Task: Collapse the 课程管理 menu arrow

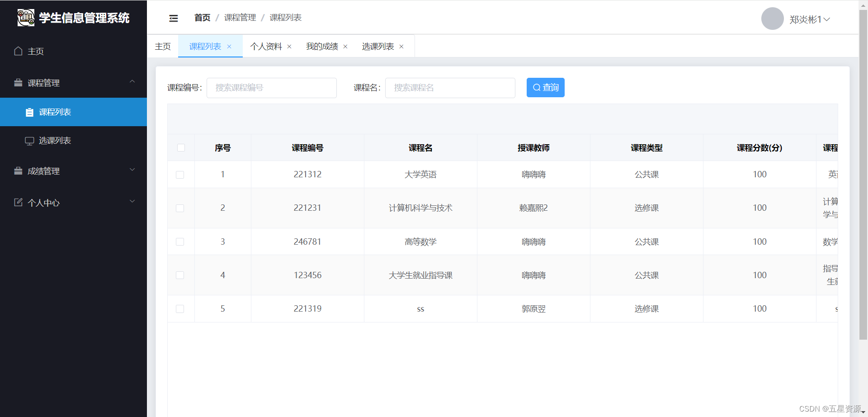Action: [132, 81]
